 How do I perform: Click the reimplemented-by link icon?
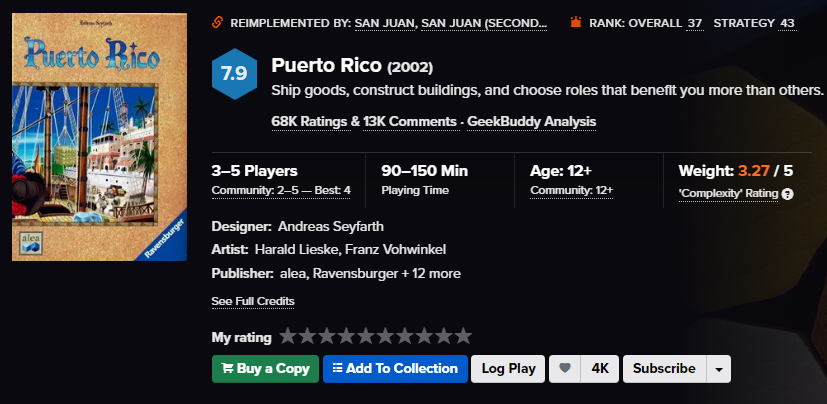(x=218, y=22)
